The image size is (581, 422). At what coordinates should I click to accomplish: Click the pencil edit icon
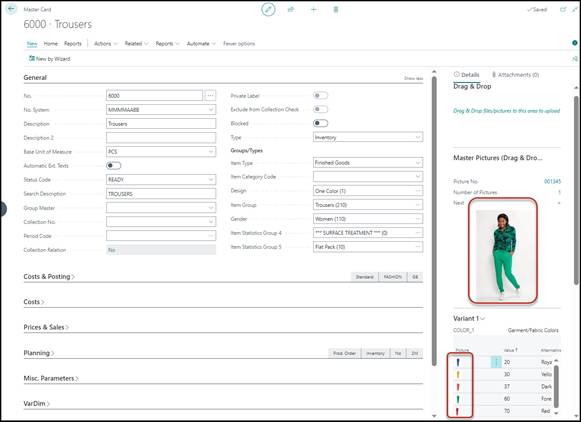pyautogui.click(x=268, y=9)
